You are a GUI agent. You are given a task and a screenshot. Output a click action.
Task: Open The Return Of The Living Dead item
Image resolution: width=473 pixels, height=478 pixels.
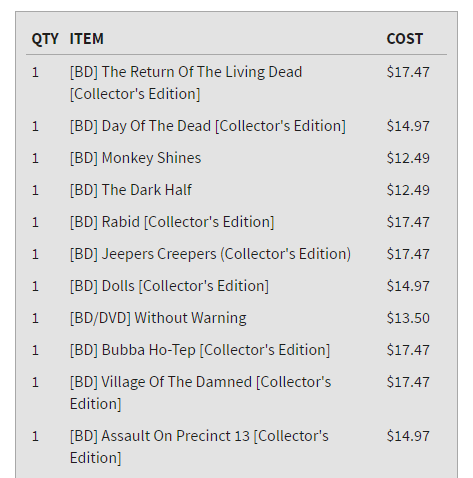coord(186,83)
